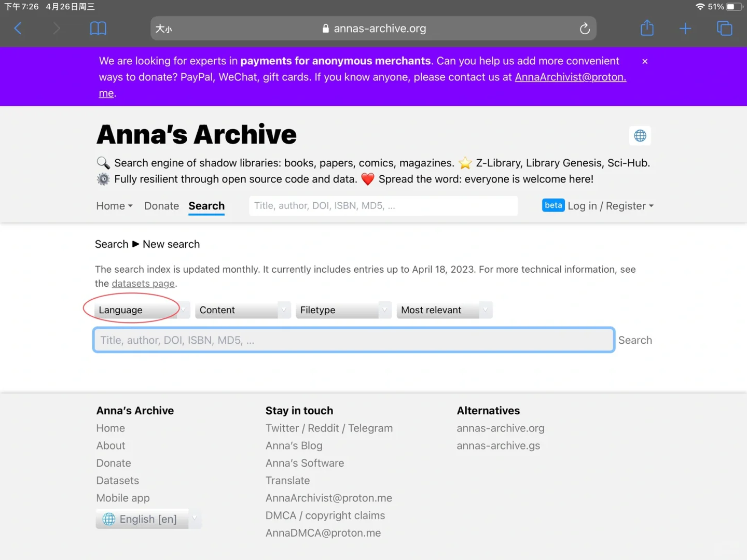Screen dimensions: 747x560
Task: Tap the Safari forward arrow
Action: (57, 29)
